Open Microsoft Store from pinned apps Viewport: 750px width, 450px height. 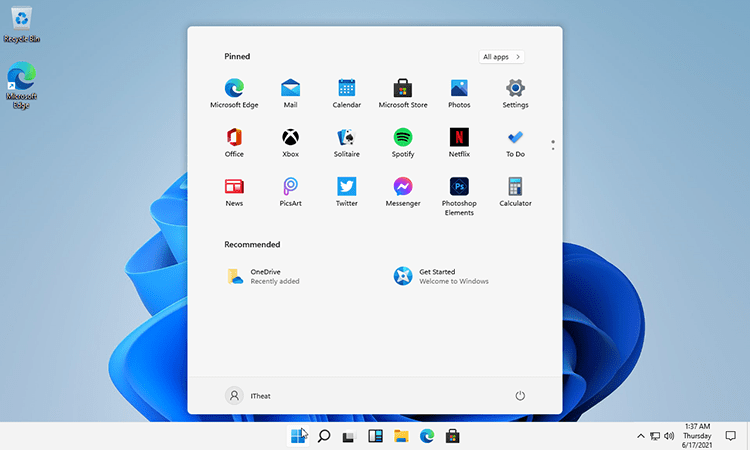403,88
